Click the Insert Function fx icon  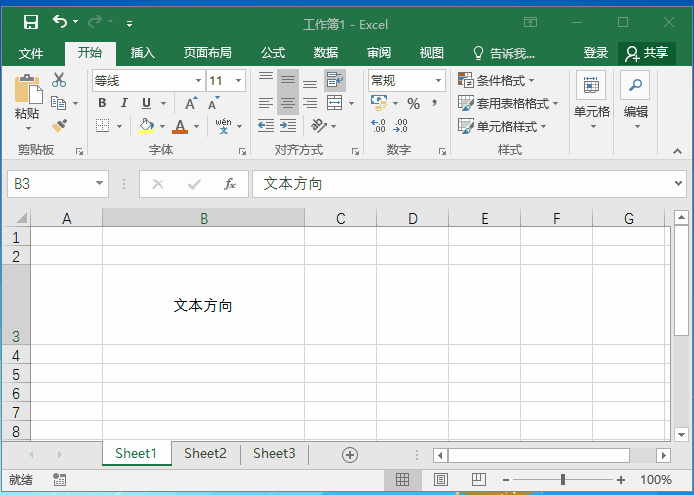click(230, 184)
